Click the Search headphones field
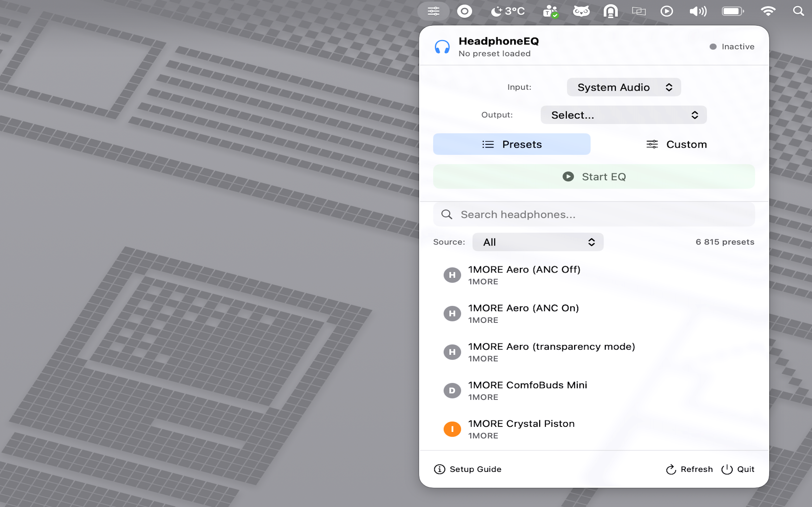Viewport: 812px width, 507px height. 594,214
